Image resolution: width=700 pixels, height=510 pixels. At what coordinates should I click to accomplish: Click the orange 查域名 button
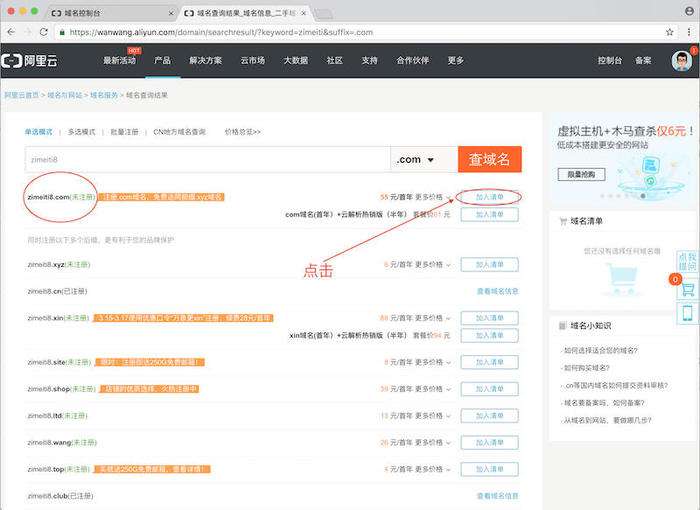(x=490, y=159)
